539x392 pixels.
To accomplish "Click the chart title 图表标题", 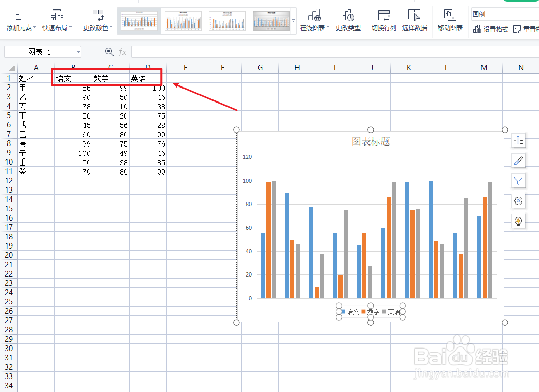I will [371, 141].
